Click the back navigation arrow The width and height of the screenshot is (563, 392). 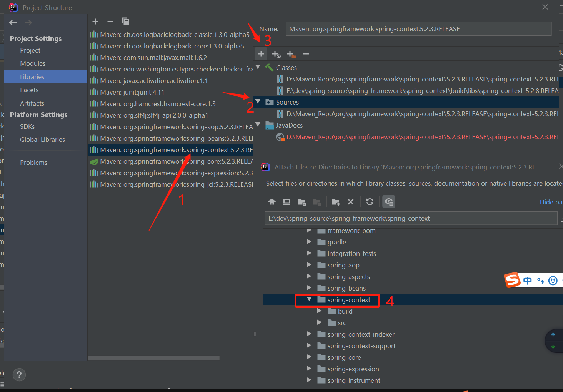(x=13, y=23)
